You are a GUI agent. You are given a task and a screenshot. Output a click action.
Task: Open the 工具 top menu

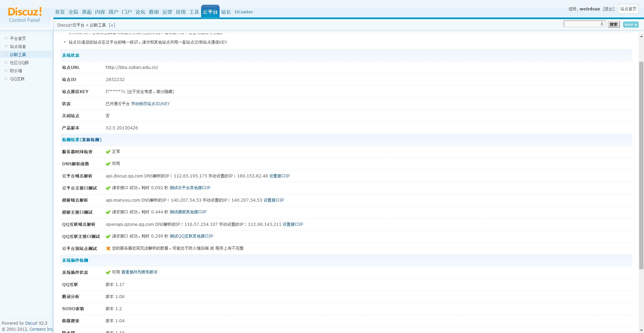point(194,12)
